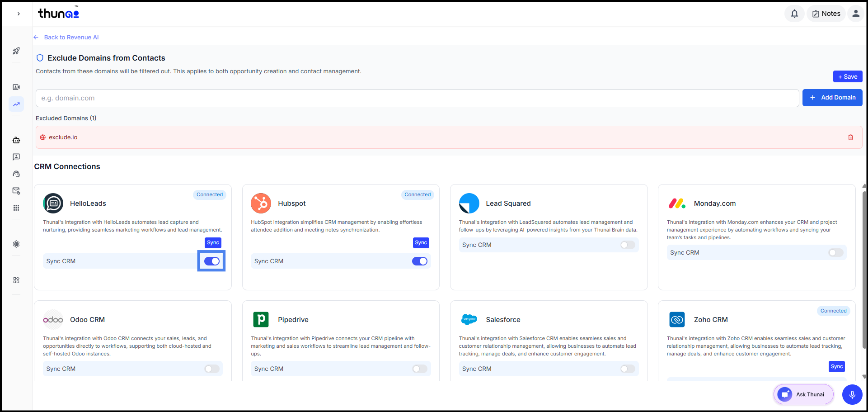Open the Ask Thunai chat assistant
868x412 pixels.
[x=803, y=394]
